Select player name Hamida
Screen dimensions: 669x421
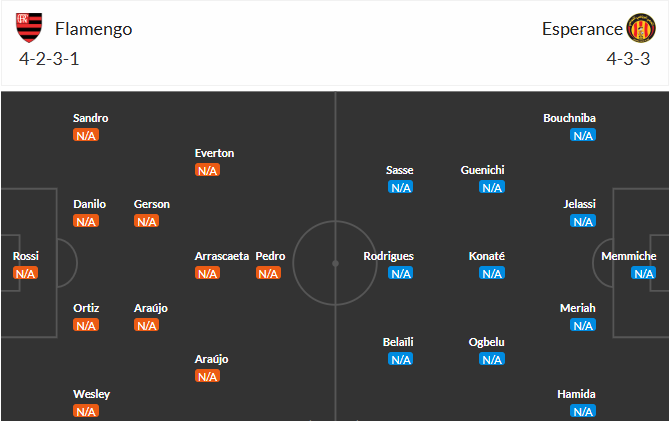tap(576, 394)
